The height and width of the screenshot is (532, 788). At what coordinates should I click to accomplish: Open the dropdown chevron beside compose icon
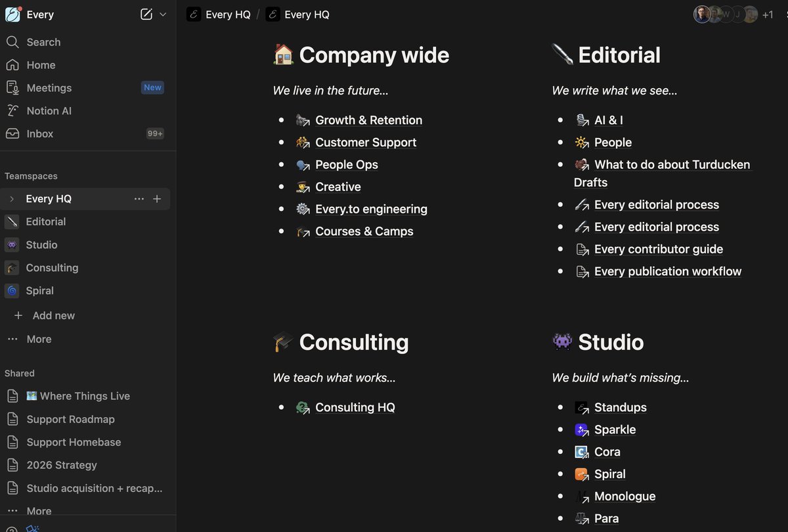(x=163, y=14)
